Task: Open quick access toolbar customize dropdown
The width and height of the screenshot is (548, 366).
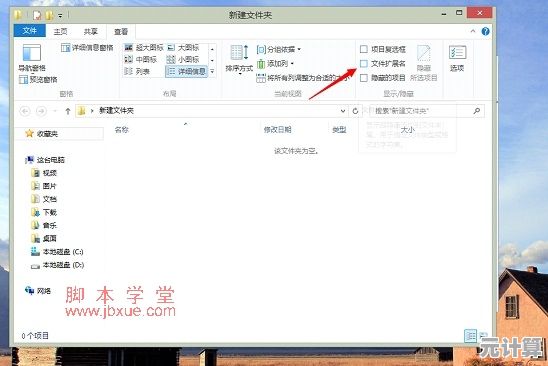Action: click(60, 16)
